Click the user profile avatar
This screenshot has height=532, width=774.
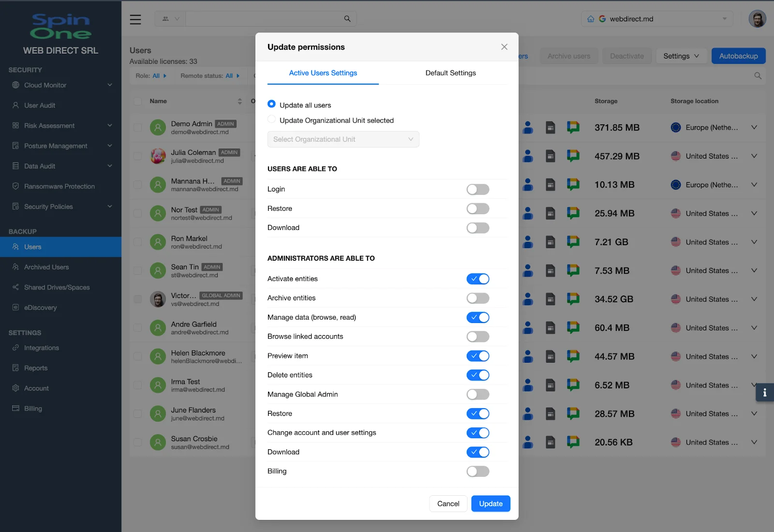(x=758, y=18)
